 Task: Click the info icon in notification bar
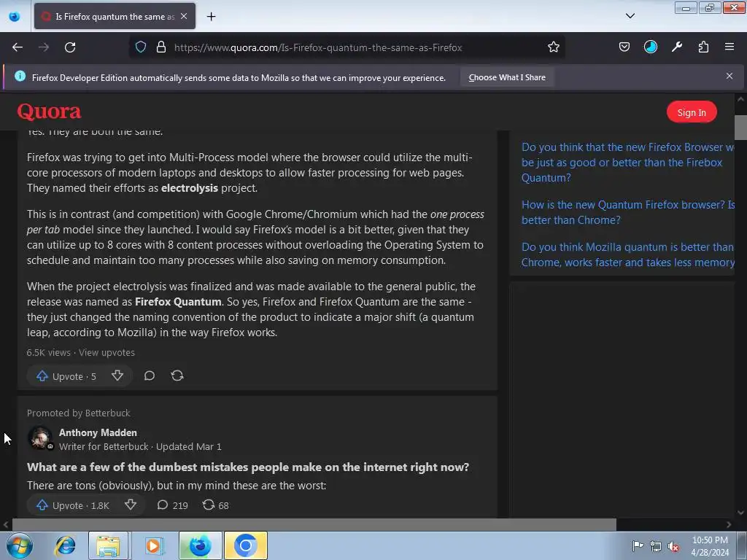point(20,76)
